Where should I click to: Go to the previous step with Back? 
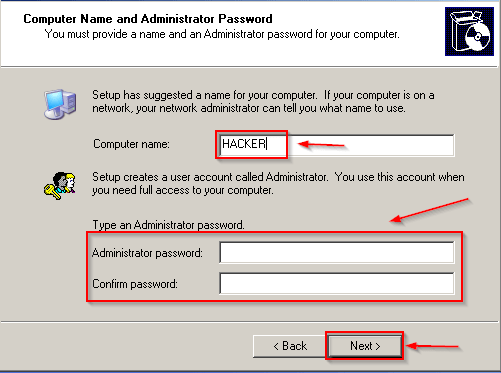[x=289, y=346]
